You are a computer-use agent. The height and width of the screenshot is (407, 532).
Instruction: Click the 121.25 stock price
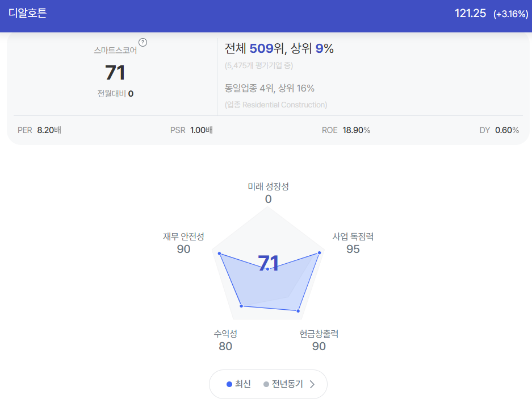pos(470,13)
